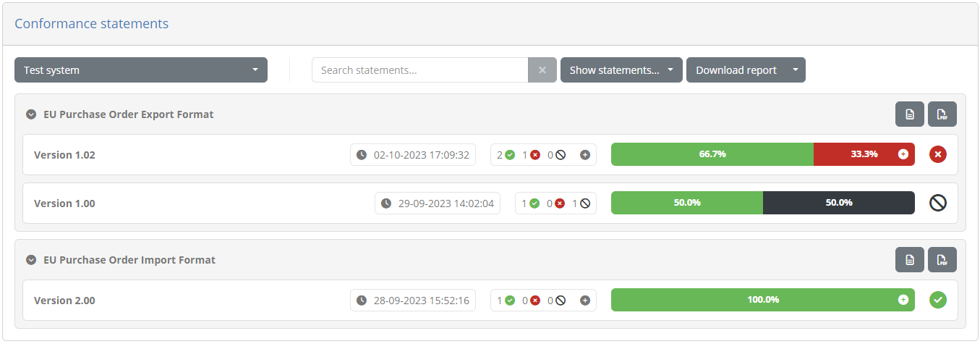
Task: Expand progress bar plus icon for Version 1.02
Action: coord(903,154)
